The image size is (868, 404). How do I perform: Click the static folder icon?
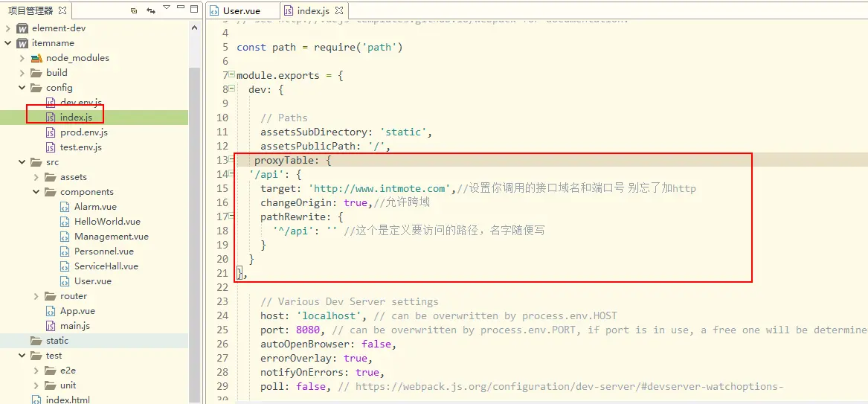(36, 341)
